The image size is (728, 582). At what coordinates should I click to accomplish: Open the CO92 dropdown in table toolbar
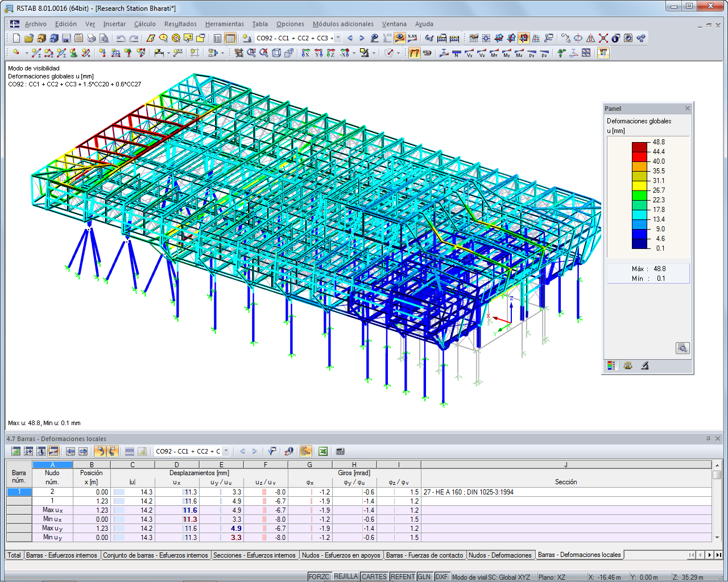[226, 451]
